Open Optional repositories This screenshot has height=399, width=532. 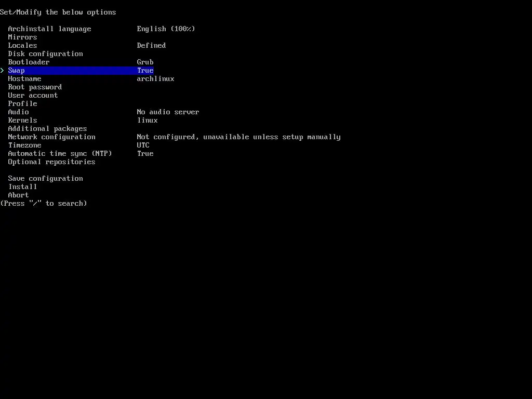point(51,162)
